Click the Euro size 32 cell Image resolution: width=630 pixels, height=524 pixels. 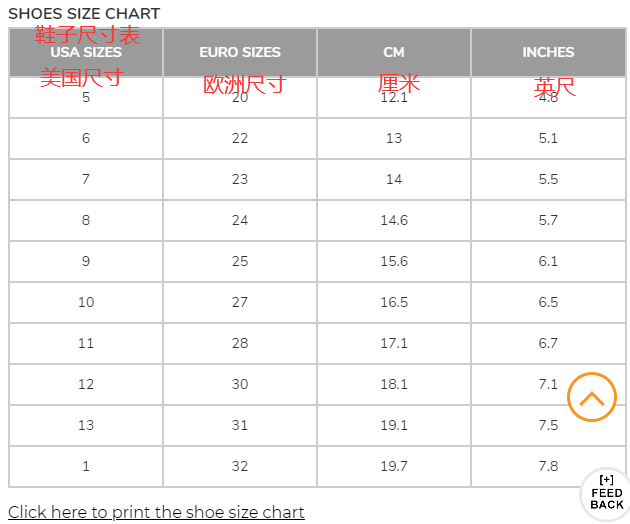click(240, 466)
